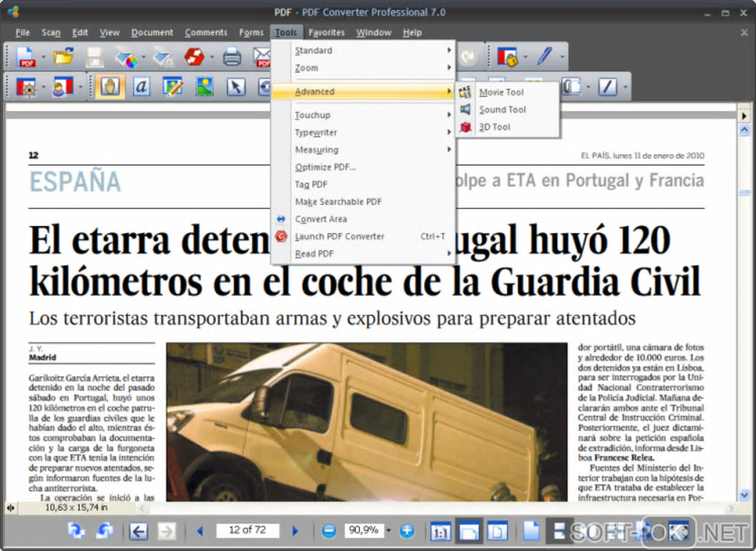Click vertical scrollbar down arrow
Image resolution: width=756 pixels, height=551 pixels.
click(744, 495)
